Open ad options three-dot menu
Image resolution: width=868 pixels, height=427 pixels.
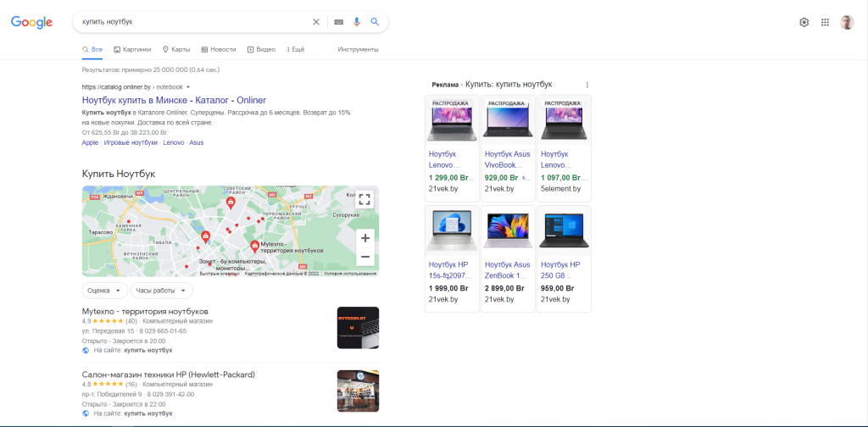(587, 86)
